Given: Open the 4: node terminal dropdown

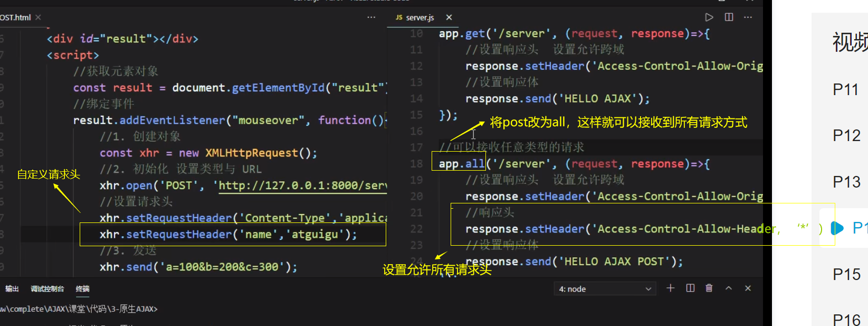Looking at the screenshot, I should [x=605, y=289].
